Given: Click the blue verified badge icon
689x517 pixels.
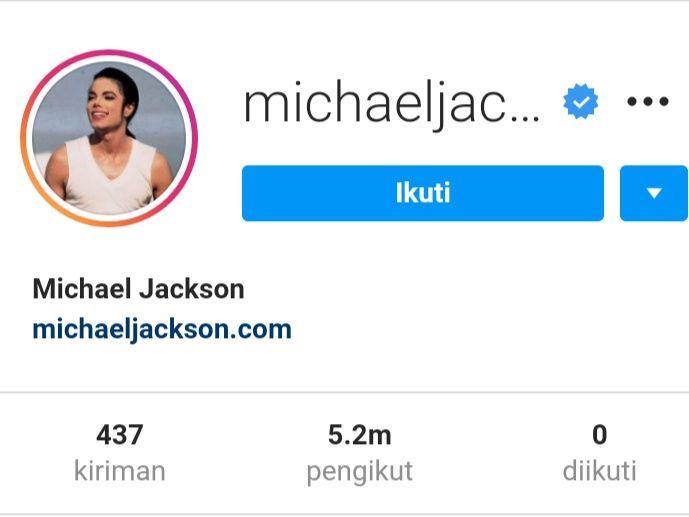Looking at the screenshot, I should [580, 102].
